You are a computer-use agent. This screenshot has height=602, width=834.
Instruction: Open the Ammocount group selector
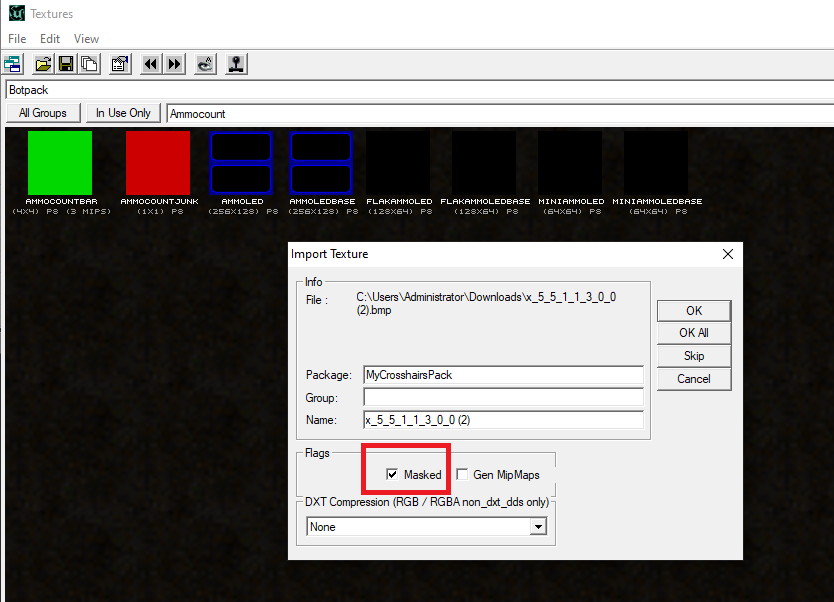(498, 114)
